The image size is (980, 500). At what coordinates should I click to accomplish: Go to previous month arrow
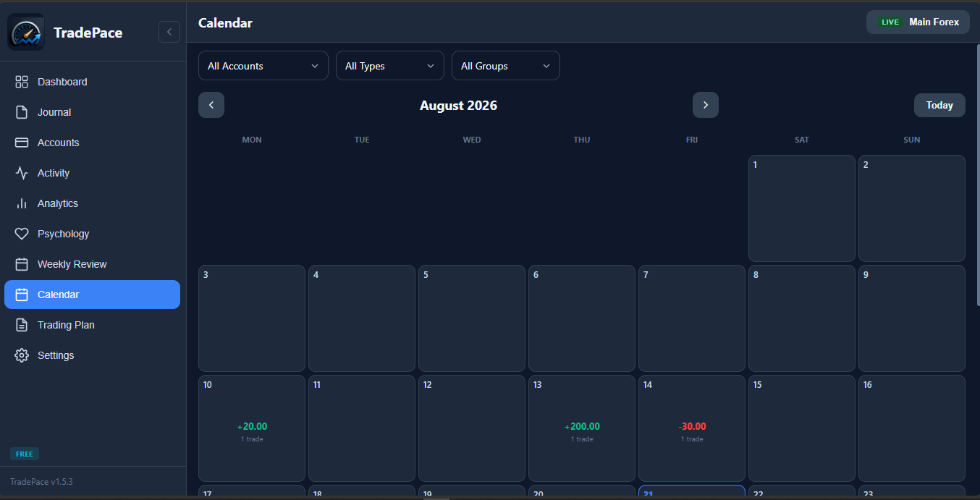pos(211,105)
